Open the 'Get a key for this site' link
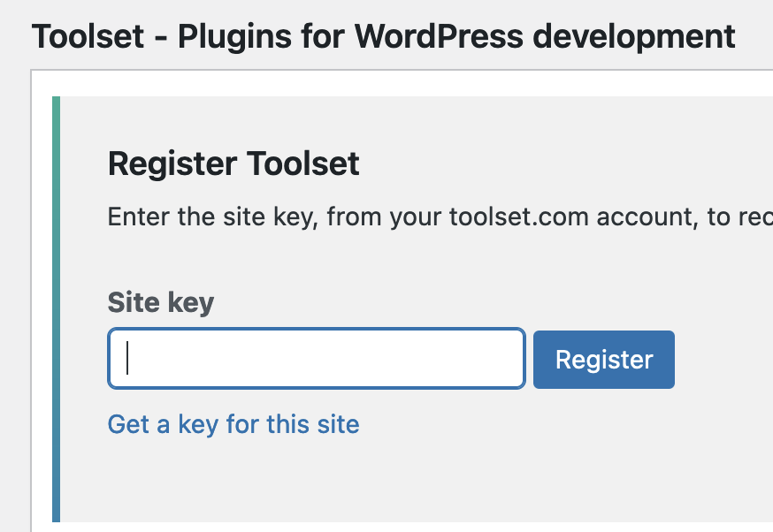The width and height of the screenshot is (773, 532). point(233,424)
